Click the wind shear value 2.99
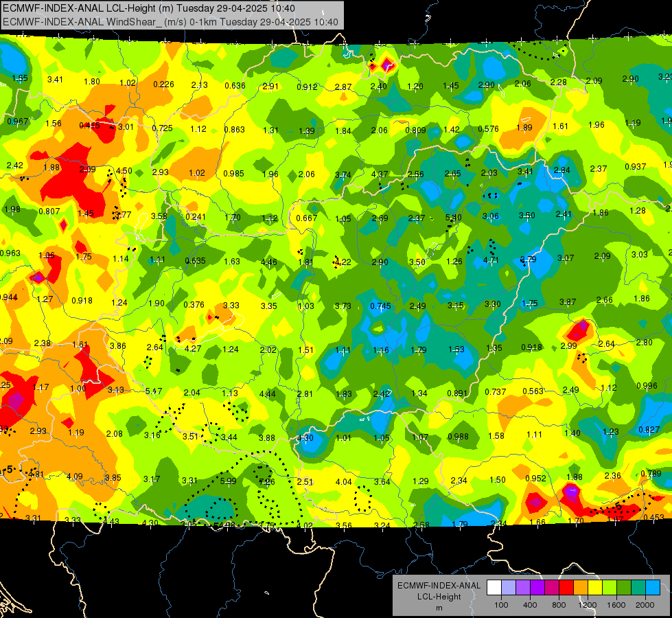 [x=569, y=345]
